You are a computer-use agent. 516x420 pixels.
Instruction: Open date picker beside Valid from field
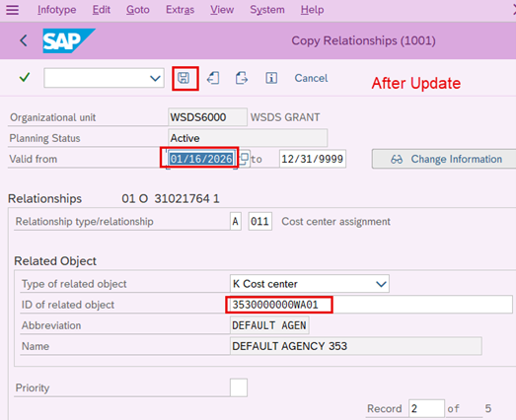pyautogui.click(x=244, y=159)
